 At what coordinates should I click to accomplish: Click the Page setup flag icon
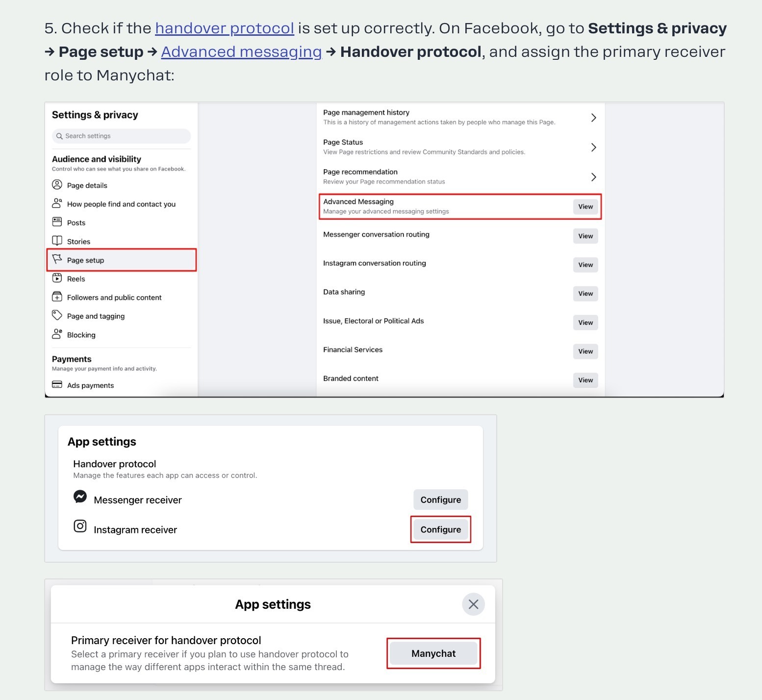(x=57, y=259)
